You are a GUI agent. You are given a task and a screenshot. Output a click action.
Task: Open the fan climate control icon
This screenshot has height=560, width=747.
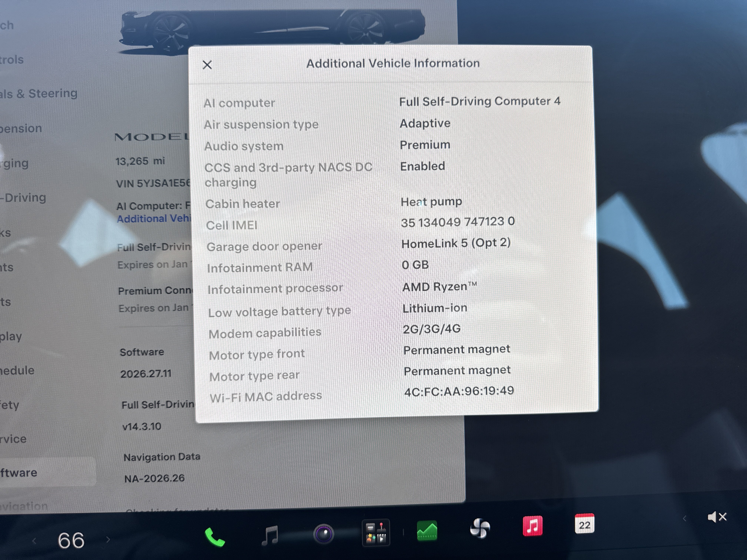[480, 528]
